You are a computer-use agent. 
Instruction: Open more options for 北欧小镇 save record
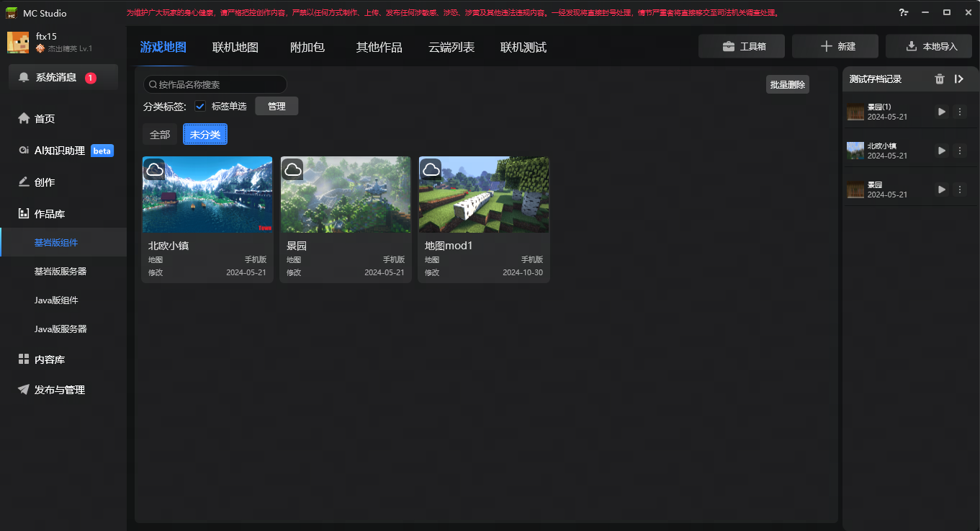point(959,151)
